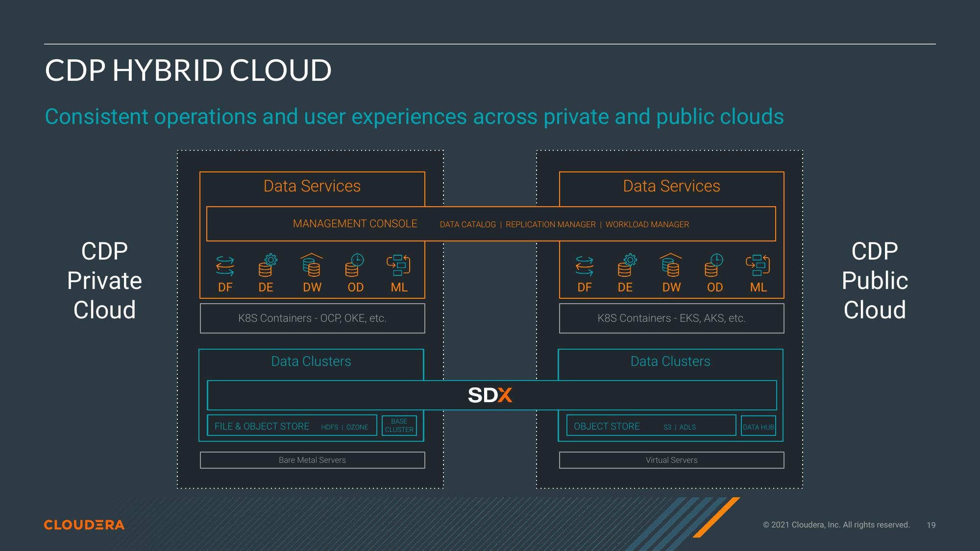The image size is (980, 551).
Task: Click the DF icon in Private Cloud
Action: (225, 266)
